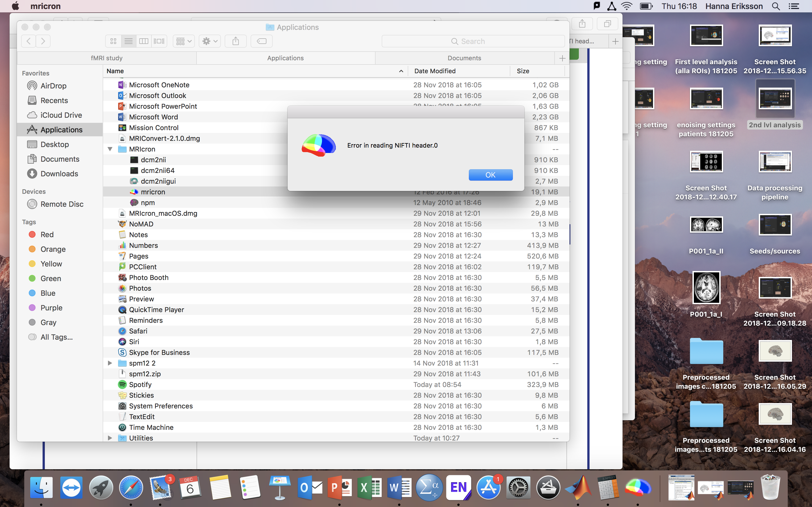The width and height of the screenshot is (812, 507).
Task: Switch to the fMRI study tab
Action: (107, 58)
